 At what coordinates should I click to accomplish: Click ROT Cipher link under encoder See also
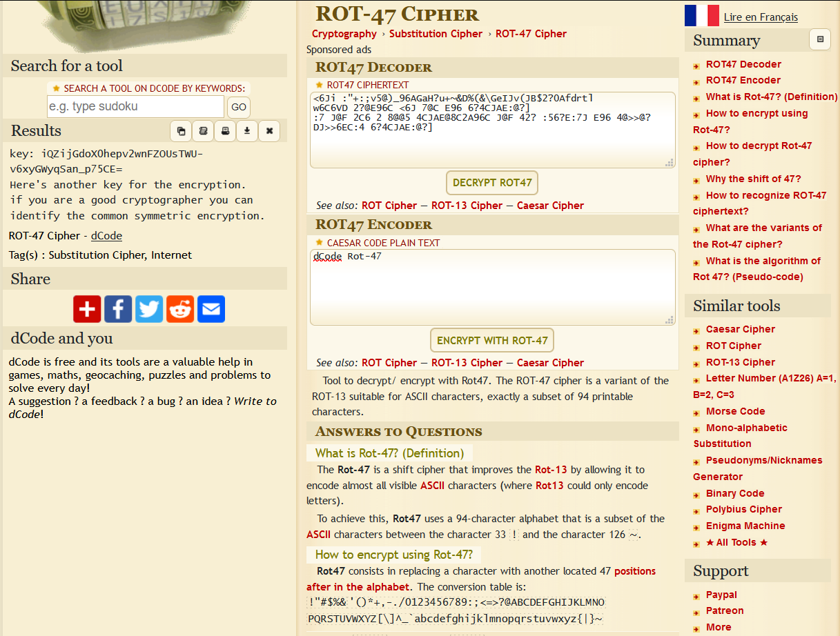[x=389, y=363]
